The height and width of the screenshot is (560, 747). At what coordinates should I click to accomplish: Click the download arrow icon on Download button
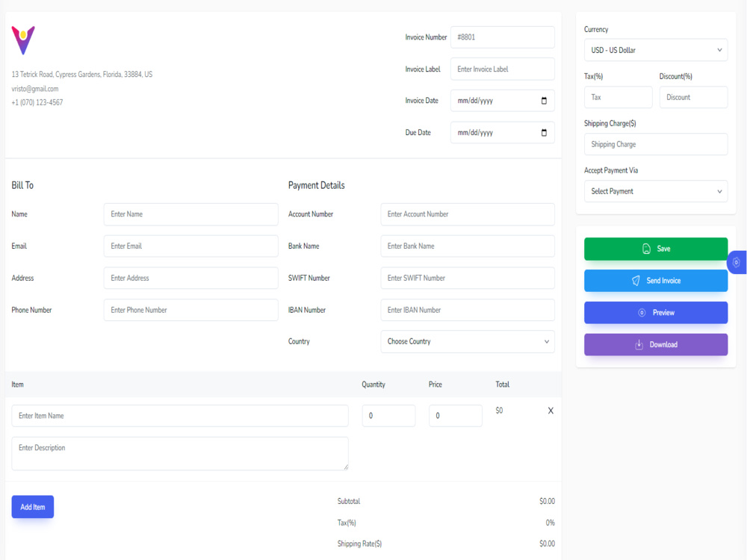[639, 344]
